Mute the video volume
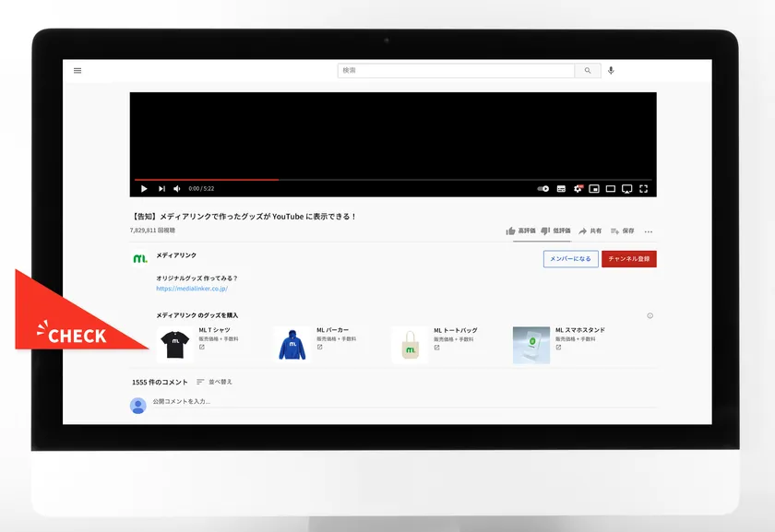 point(177,188)
